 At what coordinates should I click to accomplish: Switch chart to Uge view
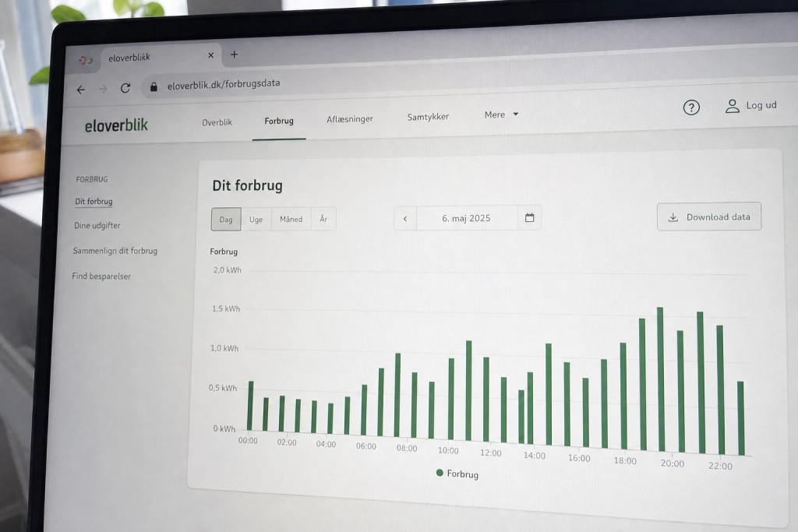(256, 219)
